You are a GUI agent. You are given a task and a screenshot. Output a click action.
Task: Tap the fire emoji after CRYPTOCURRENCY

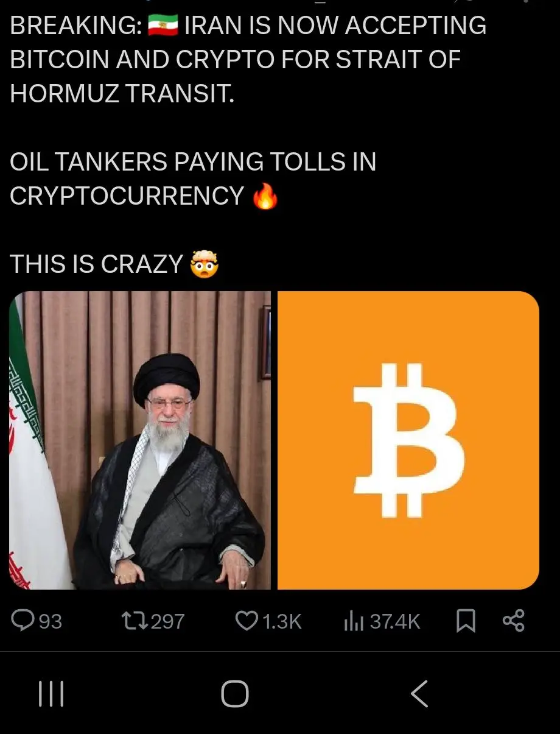(265, 196)
